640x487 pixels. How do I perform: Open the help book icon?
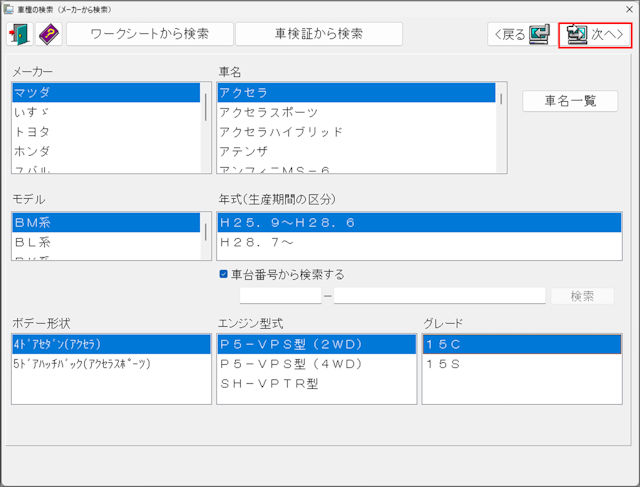49,34
